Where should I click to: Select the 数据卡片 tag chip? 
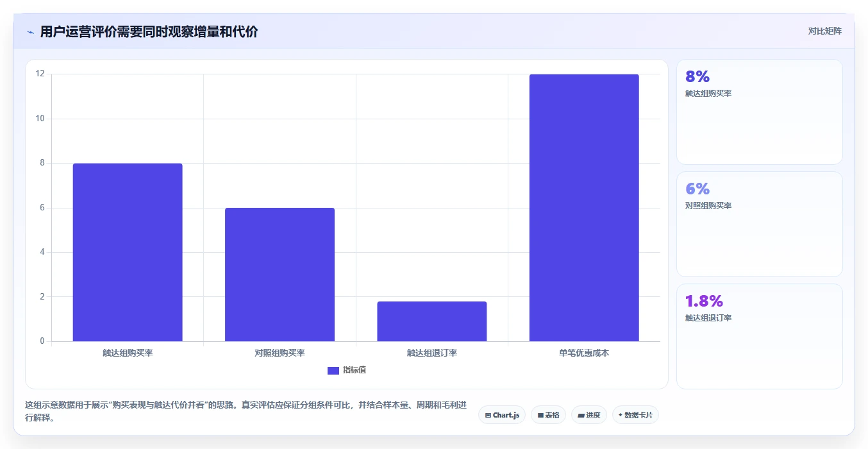tap(635, 415)
